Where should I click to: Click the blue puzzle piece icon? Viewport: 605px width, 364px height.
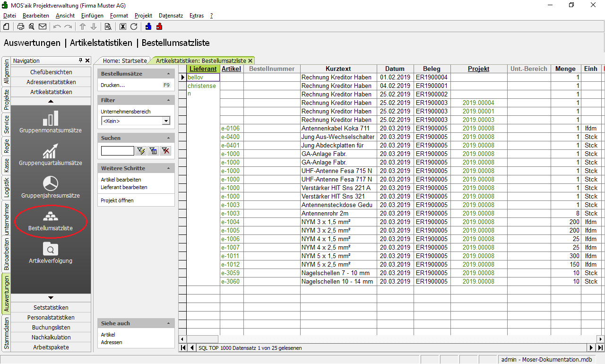click(148, 26)
